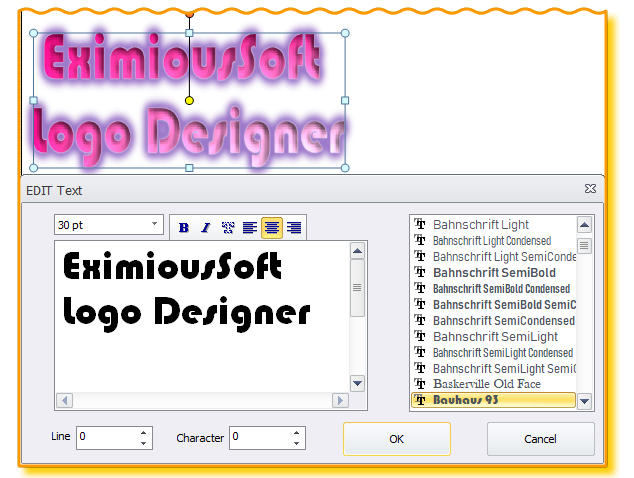
Task: Increase the Line spacing value
Action: (x=144, y=433)
